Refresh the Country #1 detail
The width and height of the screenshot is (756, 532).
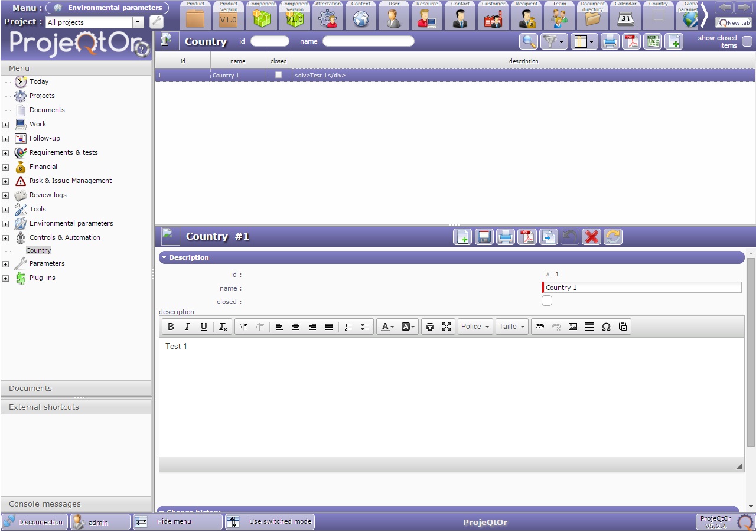click(613, 237)
